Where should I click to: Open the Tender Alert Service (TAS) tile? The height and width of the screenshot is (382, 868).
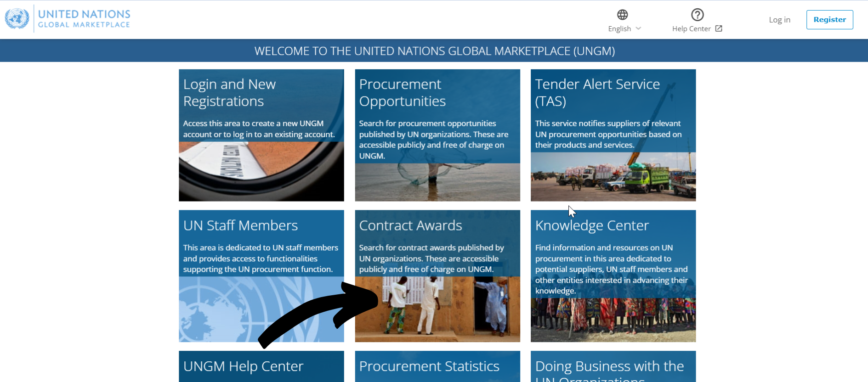point(613,135)
